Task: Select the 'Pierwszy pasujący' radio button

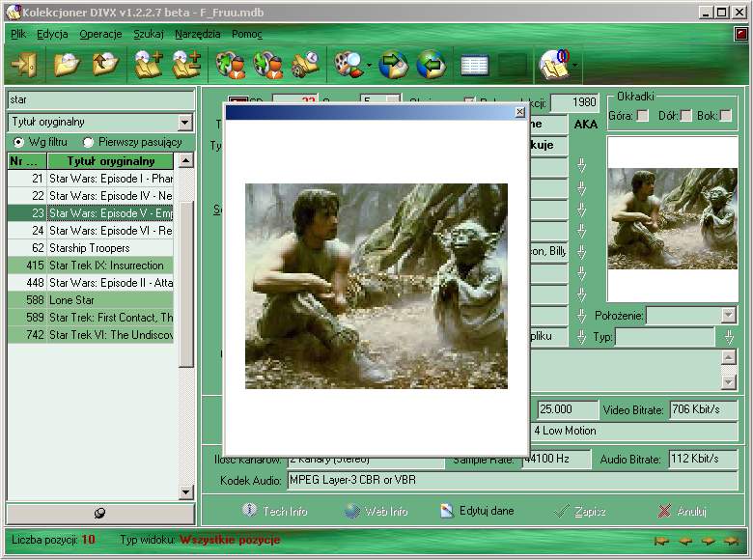Action: coord(89,142)
